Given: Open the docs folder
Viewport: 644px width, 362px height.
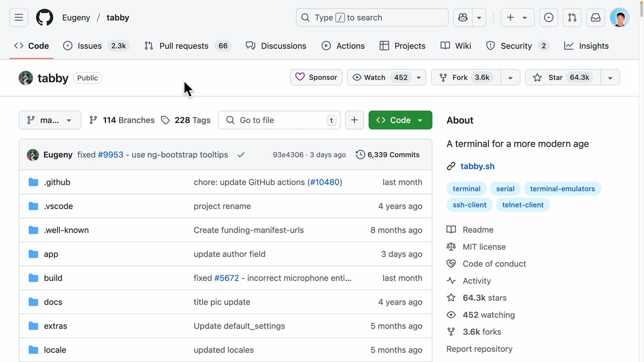Looking at the screenshot, I should click(x=53, y=302).
